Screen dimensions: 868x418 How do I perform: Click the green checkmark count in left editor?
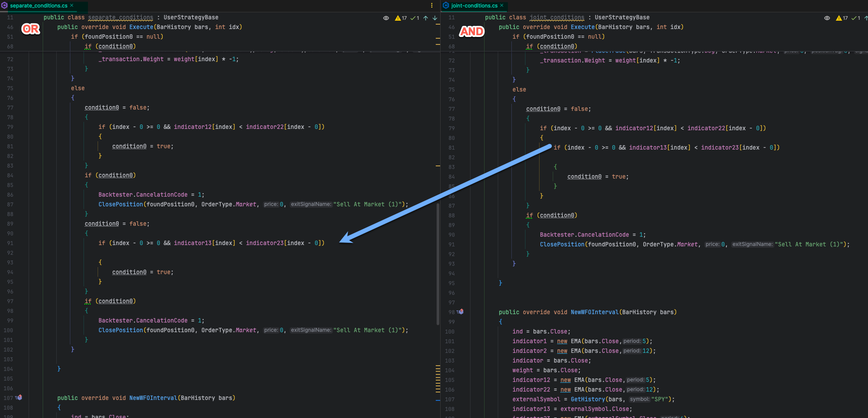click(415, 18)
